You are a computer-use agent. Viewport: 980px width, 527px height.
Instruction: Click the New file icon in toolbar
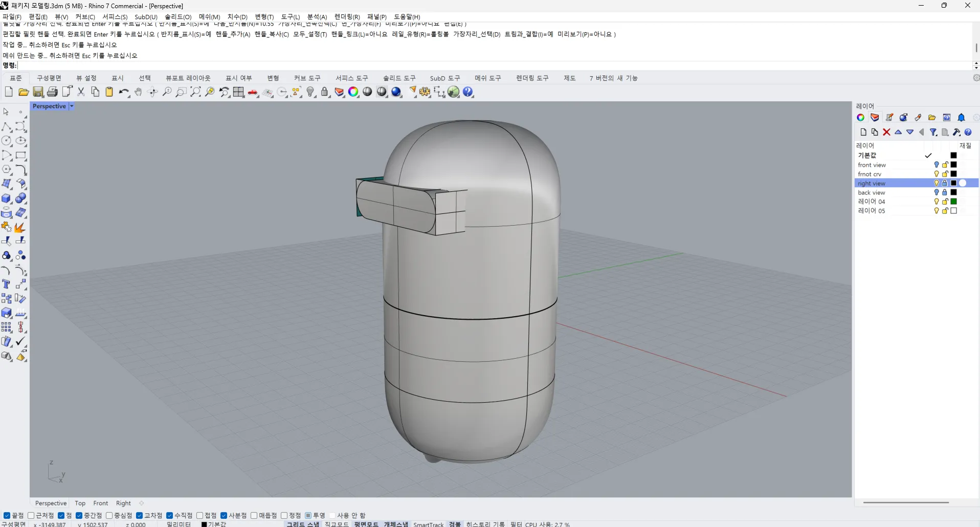[9, 92]
